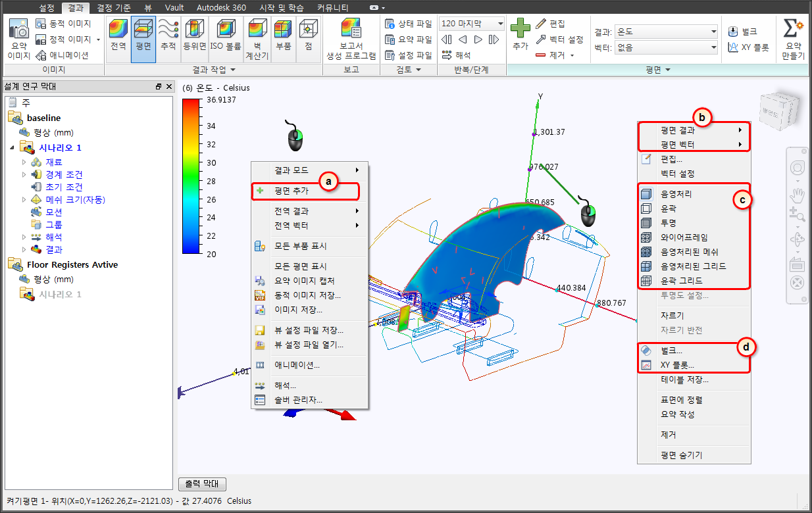Image resolution: width=812 pixels, height=513 pixels.
Task: Open the 상태 파일 review item
Action: coord(408,24)
